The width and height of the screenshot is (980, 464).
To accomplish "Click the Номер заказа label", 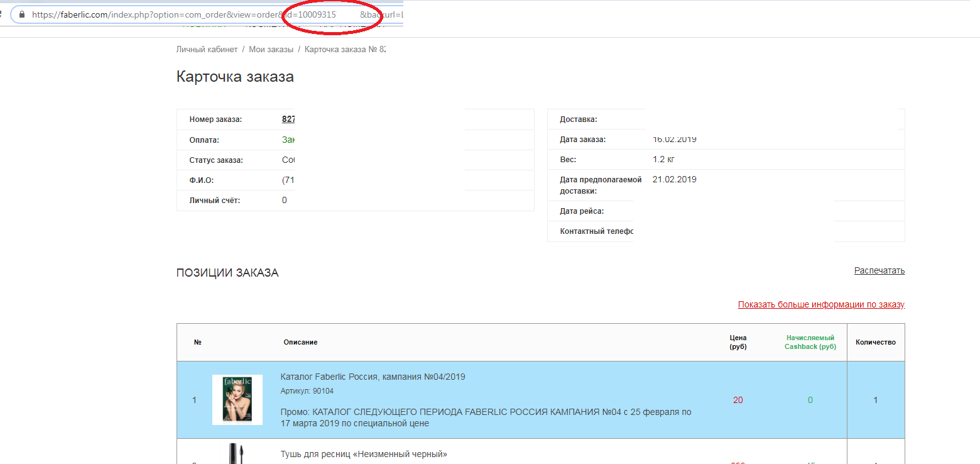I will click(x=215, y=119).
